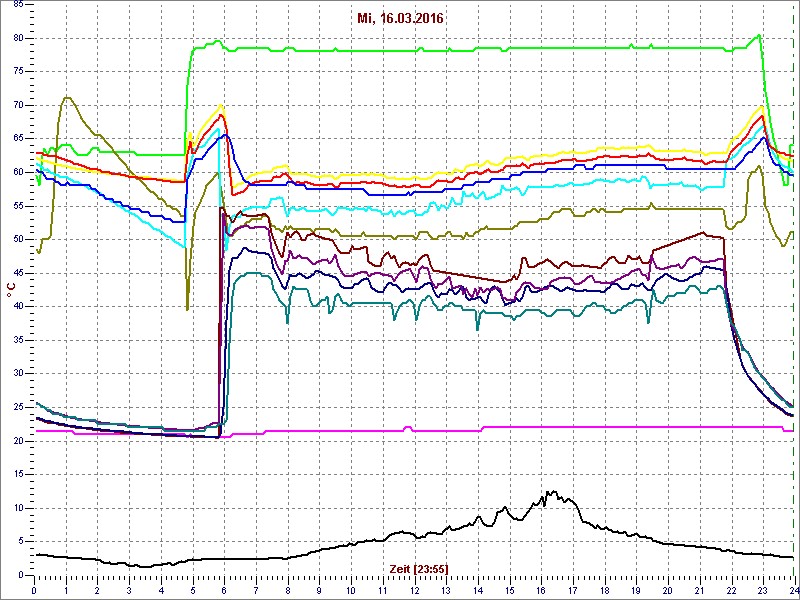Click the magenta flat line at hour 10
The width and height of the screenshot is (800, 600).
pos(350,430)
